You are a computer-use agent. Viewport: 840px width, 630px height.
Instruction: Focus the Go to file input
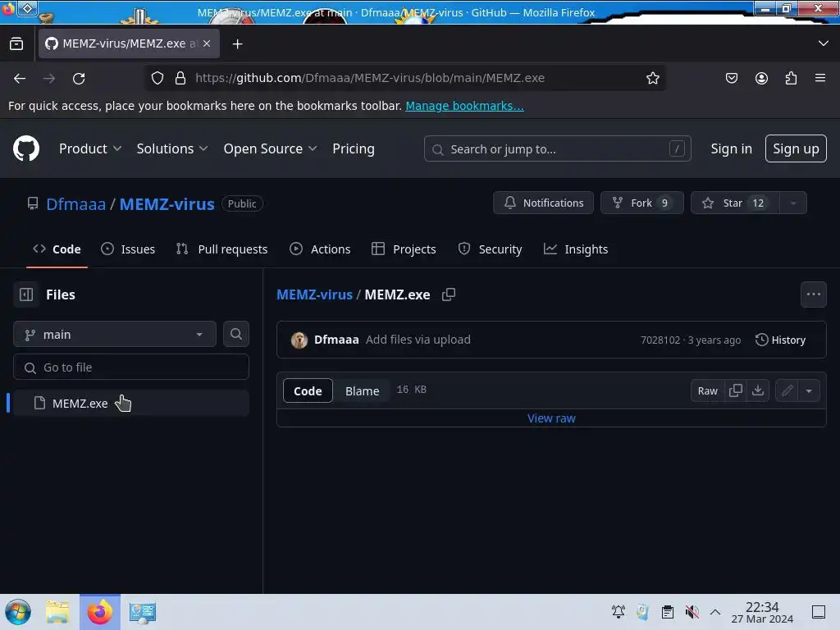[x=131, y=367]
